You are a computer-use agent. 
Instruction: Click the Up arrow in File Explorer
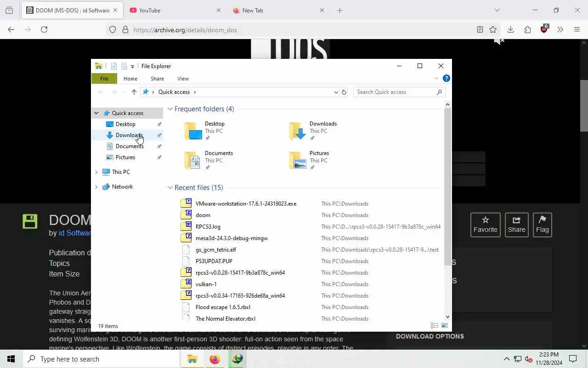point(134,92)
